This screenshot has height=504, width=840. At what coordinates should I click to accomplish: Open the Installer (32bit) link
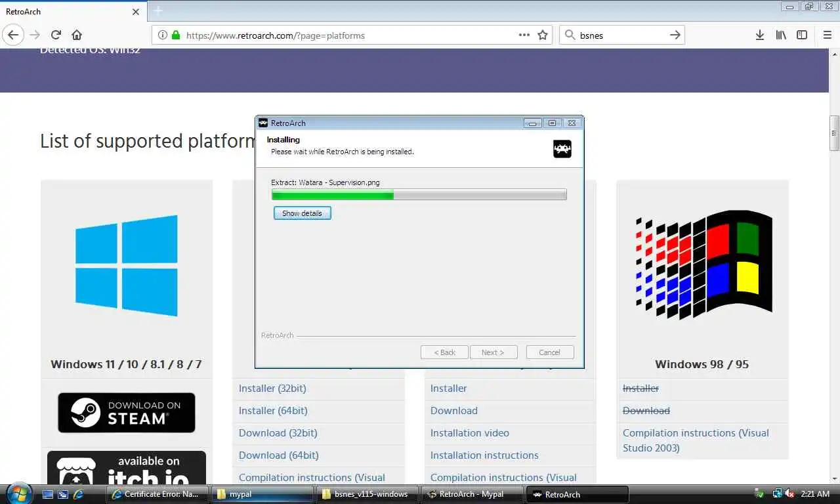point(272,388)
